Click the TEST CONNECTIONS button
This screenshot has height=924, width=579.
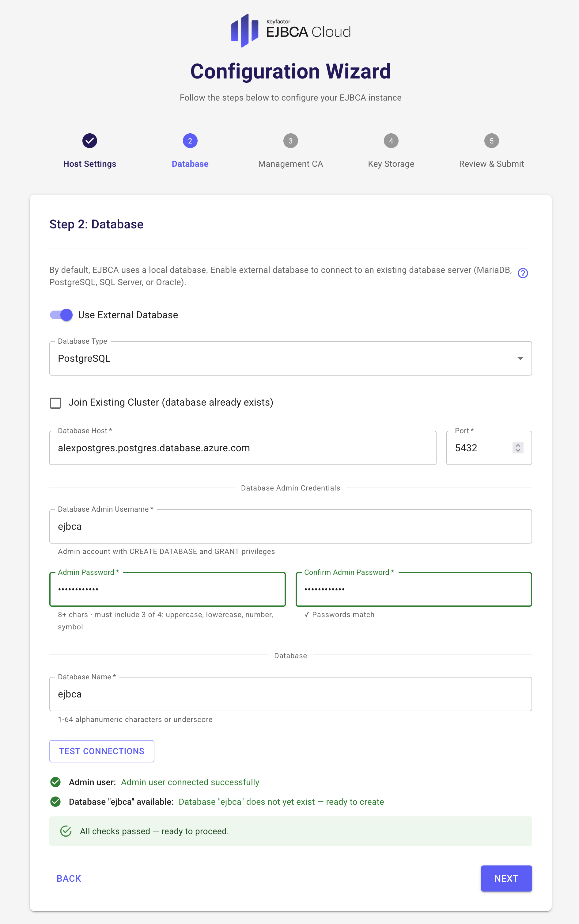coord(102,751)
